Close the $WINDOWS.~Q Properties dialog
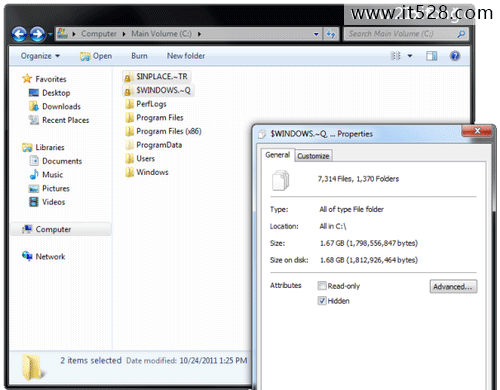This screenshot has height=390, width=500. [477, 131]
